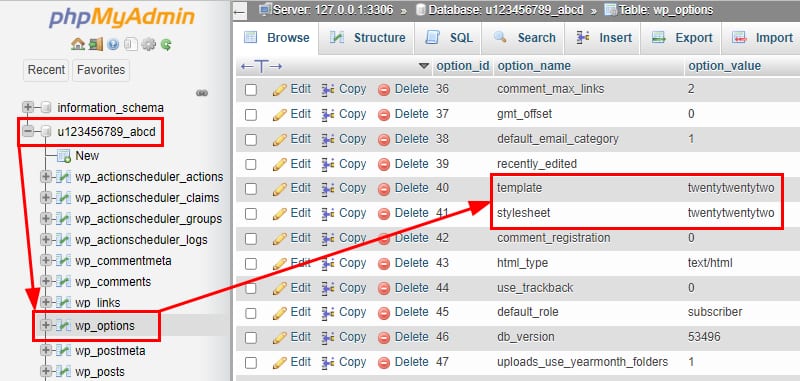
Task: Collapse the u123456789_abcd database tree
Action: point(28,132)
